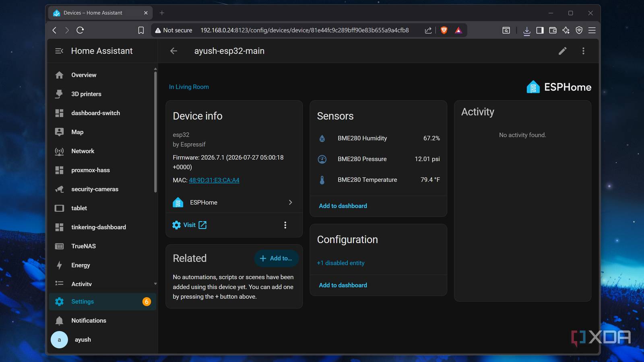Open the Brave VPN shield icon
Viewport: 644px width, 362px height.
coord(579,30)
